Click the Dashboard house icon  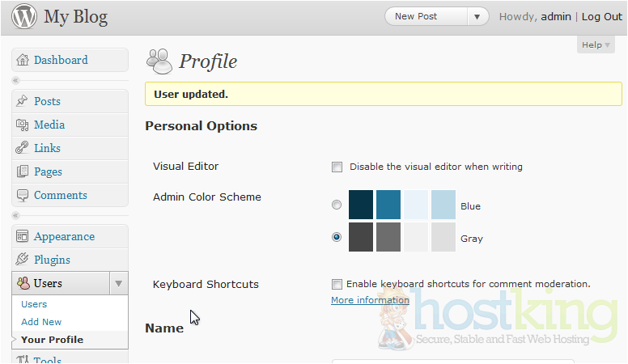coord(22,61)
